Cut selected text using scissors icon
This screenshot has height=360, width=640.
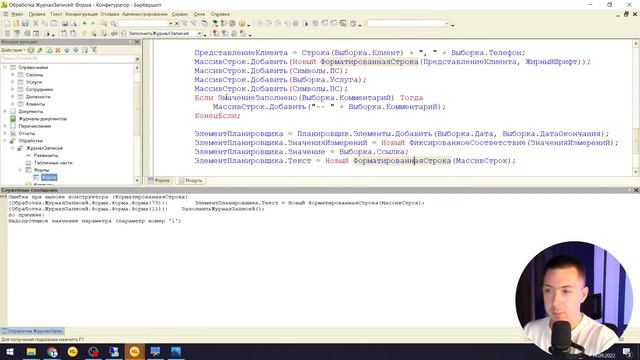(x=36, y=24)
